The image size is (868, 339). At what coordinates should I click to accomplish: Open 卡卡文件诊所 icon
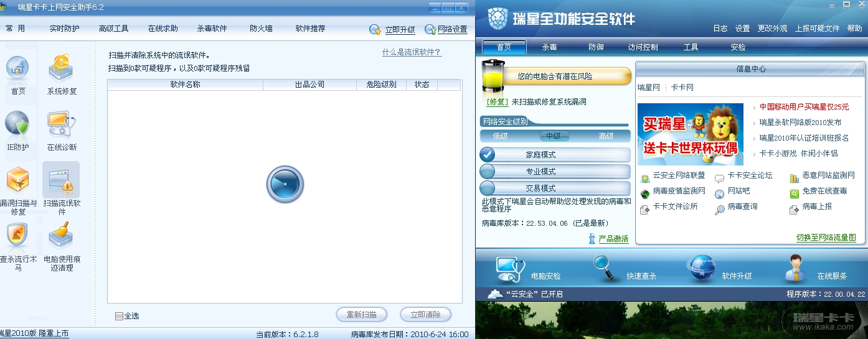[645, 210]
